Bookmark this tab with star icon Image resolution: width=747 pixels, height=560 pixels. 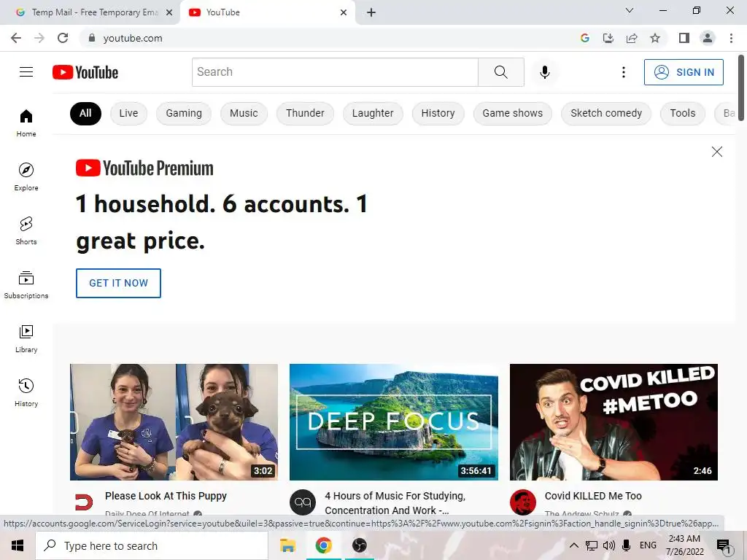(655, 38)
